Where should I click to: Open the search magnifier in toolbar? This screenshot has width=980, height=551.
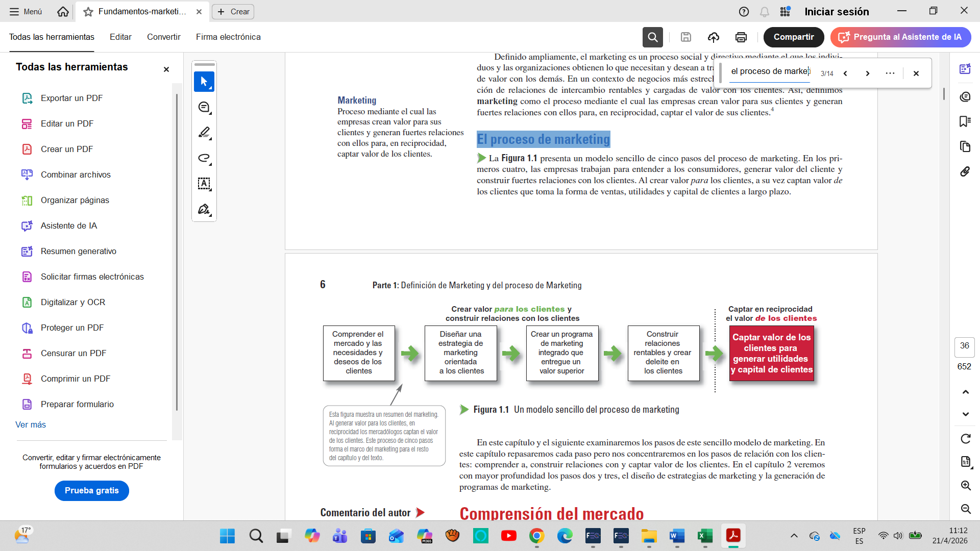653,37
